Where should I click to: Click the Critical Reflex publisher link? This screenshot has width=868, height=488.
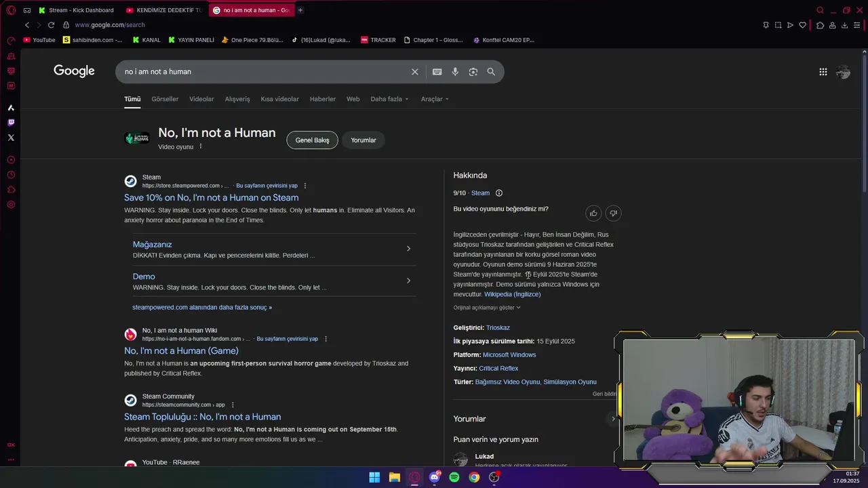coord(498,369)
